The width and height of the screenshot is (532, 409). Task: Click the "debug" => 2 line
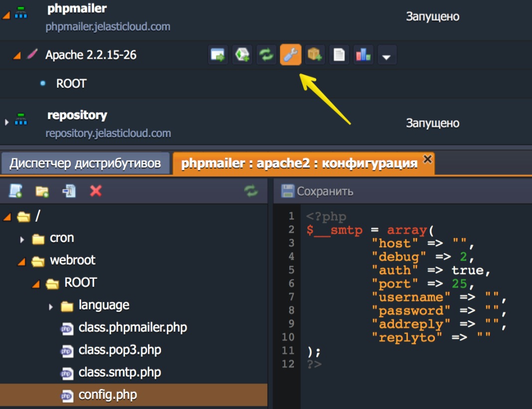[423, 257]
